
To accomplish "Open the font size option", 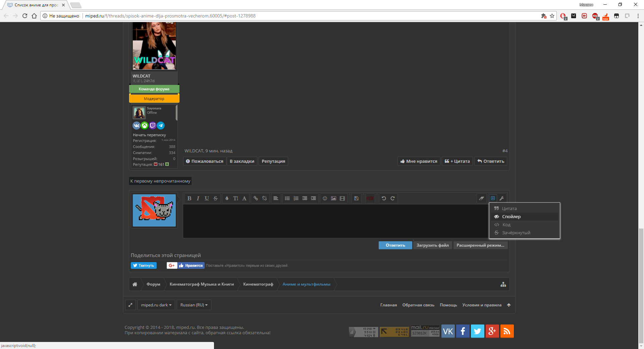I will click(235, 198).
